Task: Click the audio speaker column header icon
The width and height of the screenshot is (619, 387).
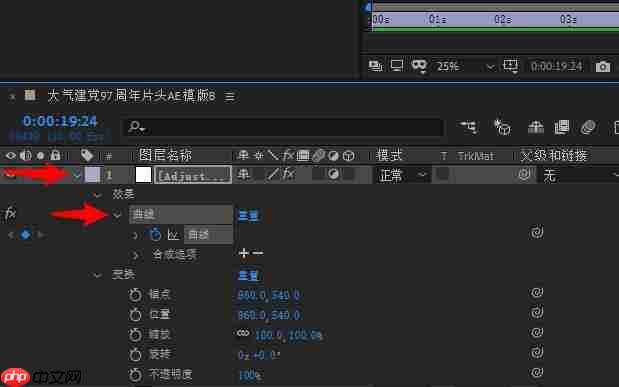Action: (x=26, y=156)
